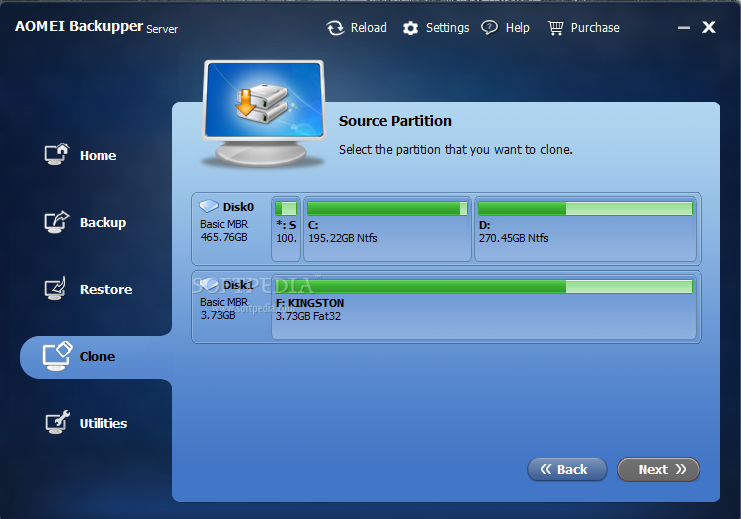Click the Disk0 drive icon

click(x=208, y=206)
